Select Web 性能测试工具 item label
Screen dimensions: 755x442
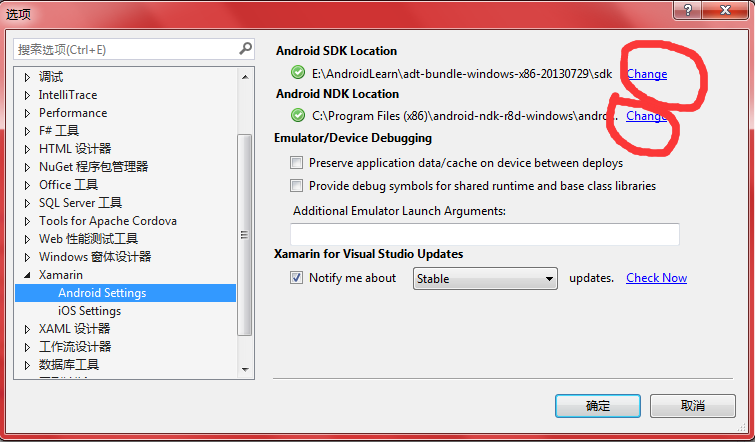pyautogui.click(x=89, y=238)
